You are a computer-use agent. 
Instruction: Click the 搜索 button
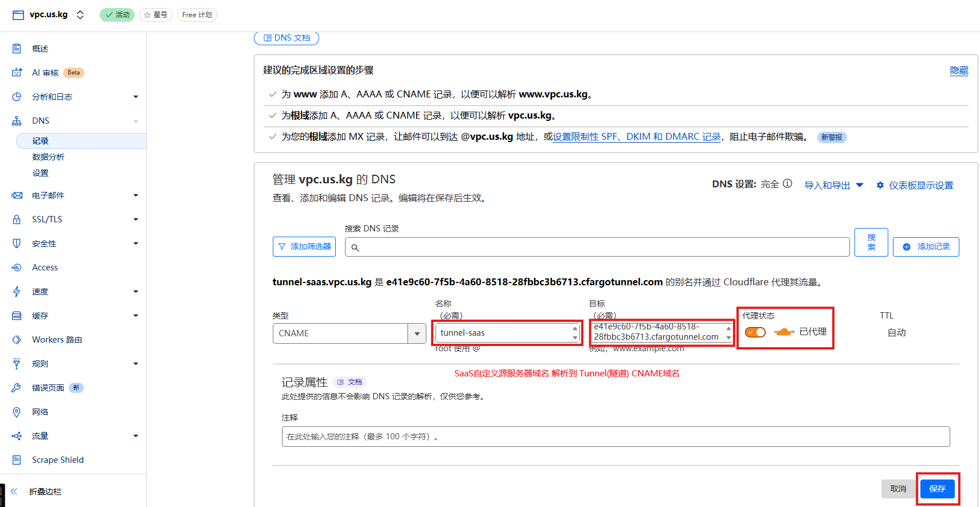pos(871,242)
